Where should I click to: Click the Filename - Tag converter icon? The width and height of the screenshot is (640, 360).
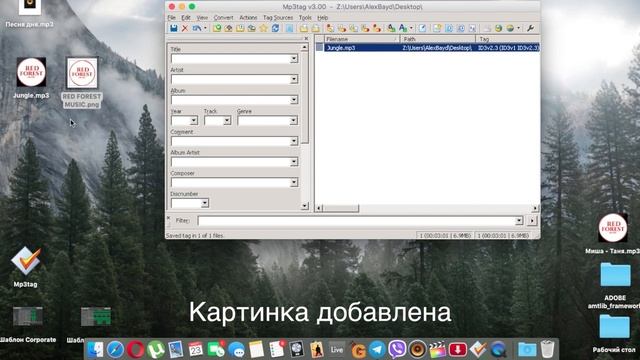point(342,28)
